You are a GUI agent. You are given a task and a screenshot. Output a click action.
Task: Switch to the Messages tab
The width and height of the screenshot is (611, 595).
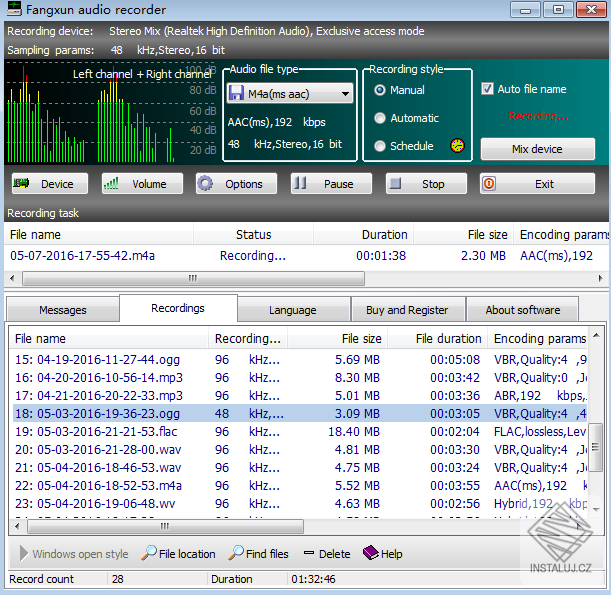(x=63, y=310)
